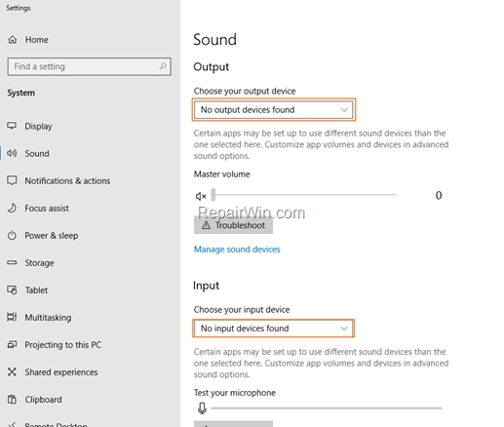This screenshot has height=427, width=504.
Task: Expand output dropdown via chevron arrow
Action: (344, 110)
